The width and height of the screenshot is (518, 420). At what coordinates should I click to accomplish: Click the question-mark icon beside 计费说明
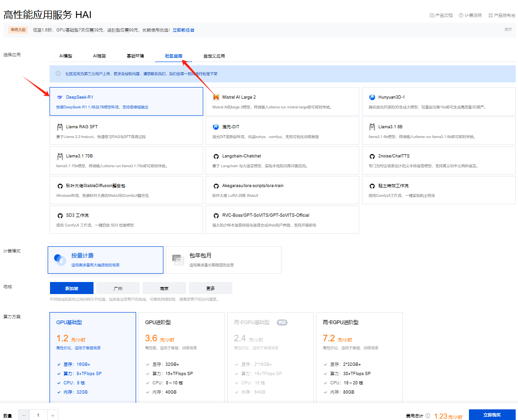(x=461, y=16)
